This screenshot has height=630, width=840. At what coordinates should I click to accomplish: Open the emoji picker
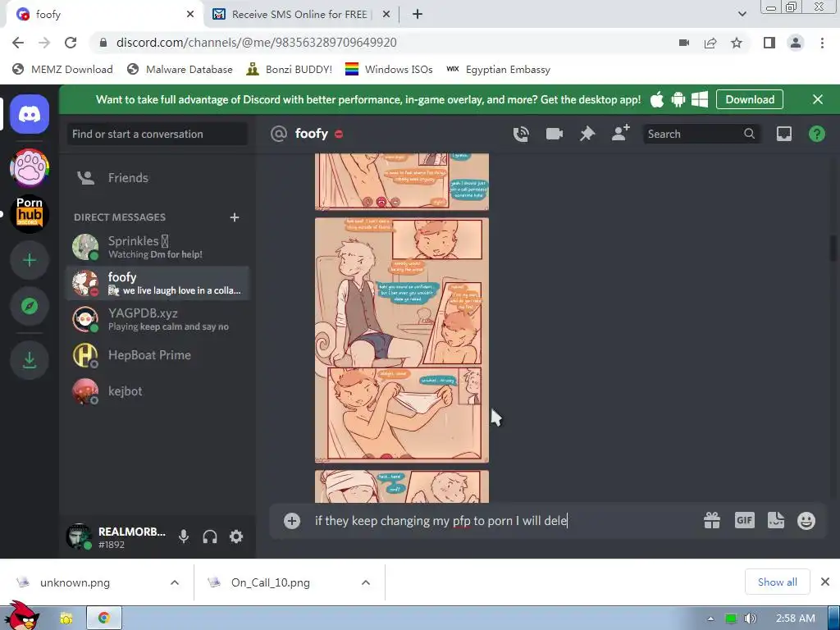pos(806,520)
